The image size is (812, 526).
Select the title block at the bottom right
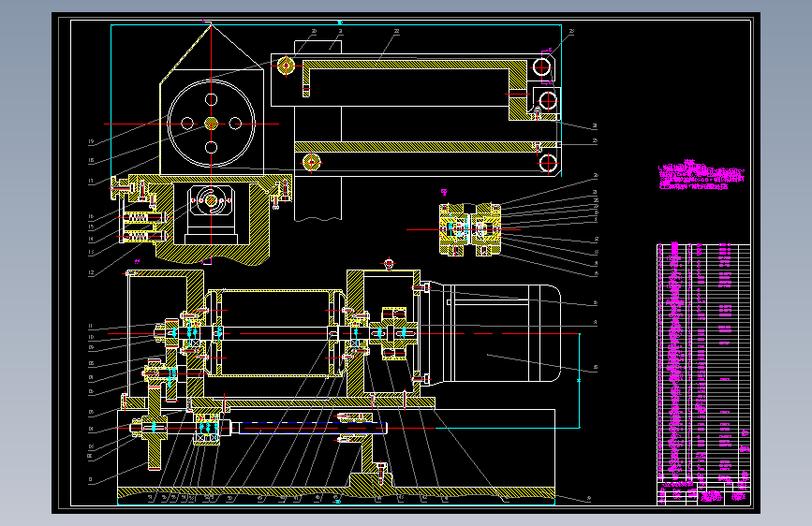click(x=703, y=492)
